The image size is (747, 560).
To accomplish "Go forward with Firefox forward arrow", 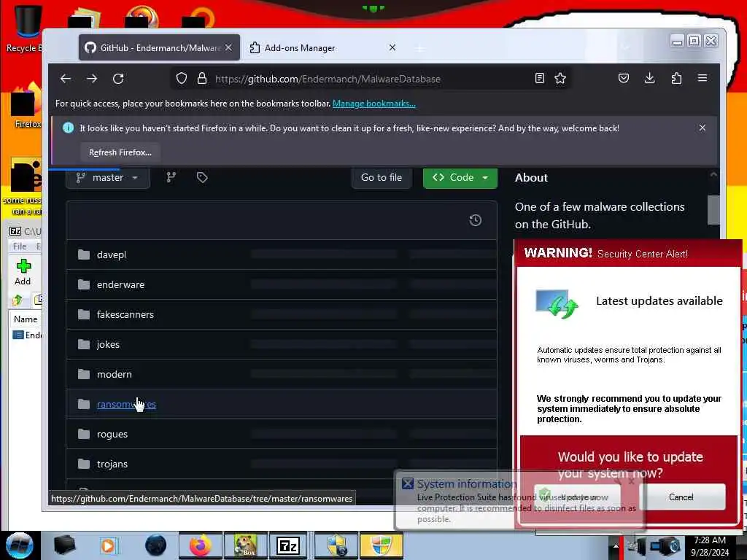I will click(x=92, y=79).
